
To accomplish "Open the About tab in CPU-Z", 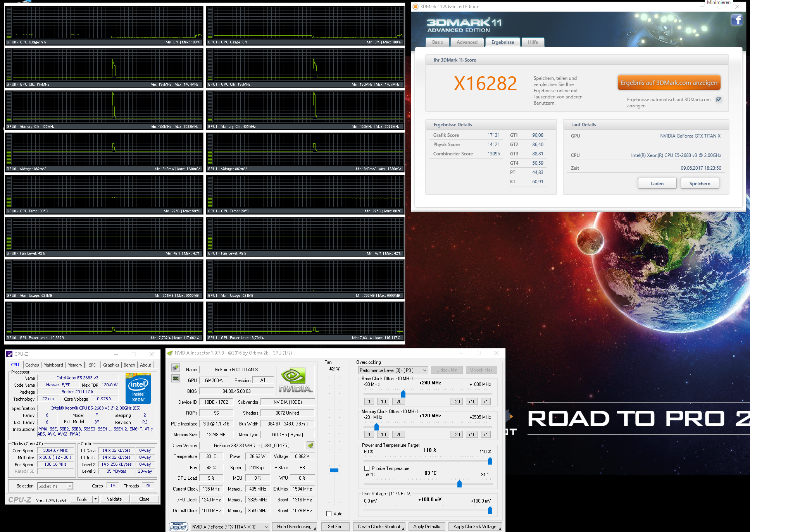I will (x=146, y=365).
